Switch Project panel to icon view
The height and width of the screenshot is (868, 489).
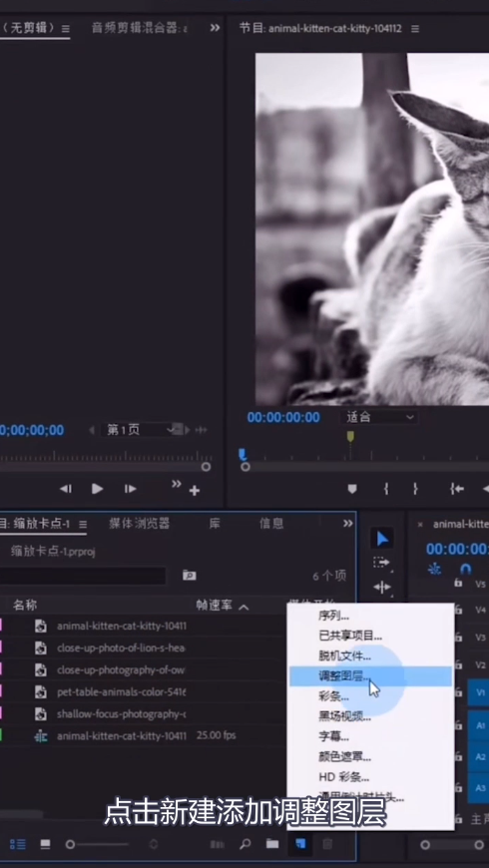tap(46, 844)
